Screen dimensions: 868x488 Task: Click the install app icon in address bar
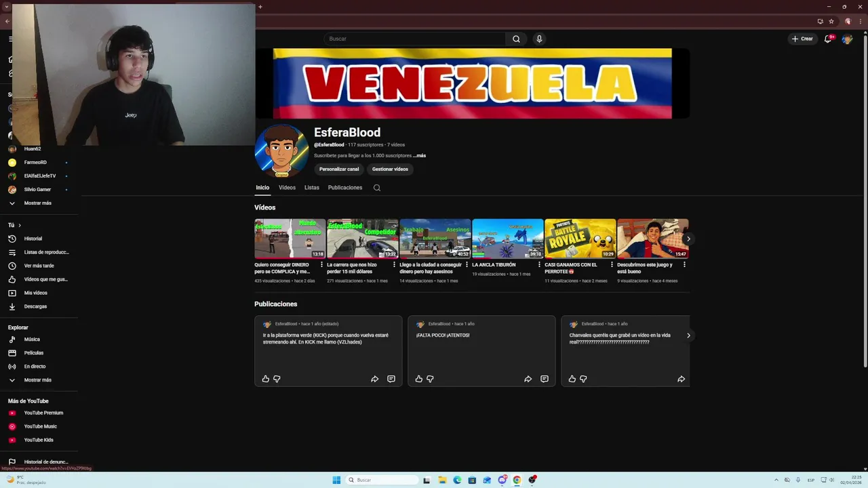tap(820, 21)
